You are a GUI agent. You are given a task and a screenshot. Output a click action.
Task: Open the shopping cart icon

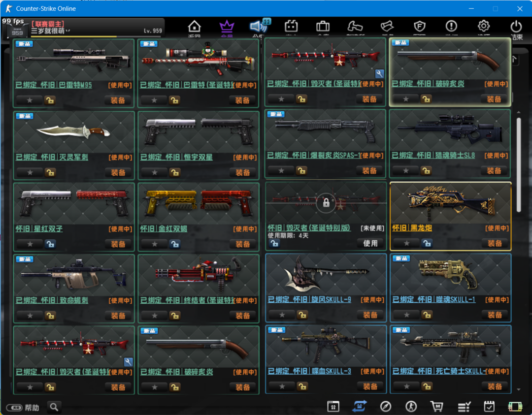(x=437, y=406)
